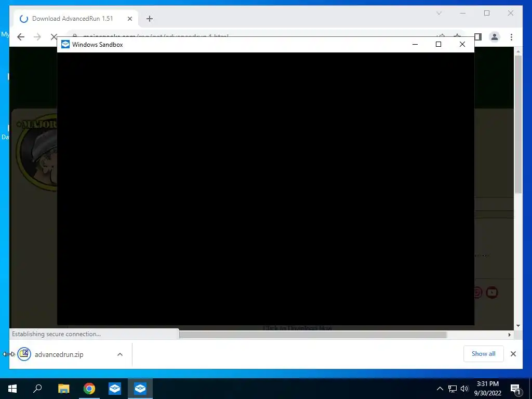
Task: Switch to Chrome on the taskbar
Action: (x=89, y=389)
